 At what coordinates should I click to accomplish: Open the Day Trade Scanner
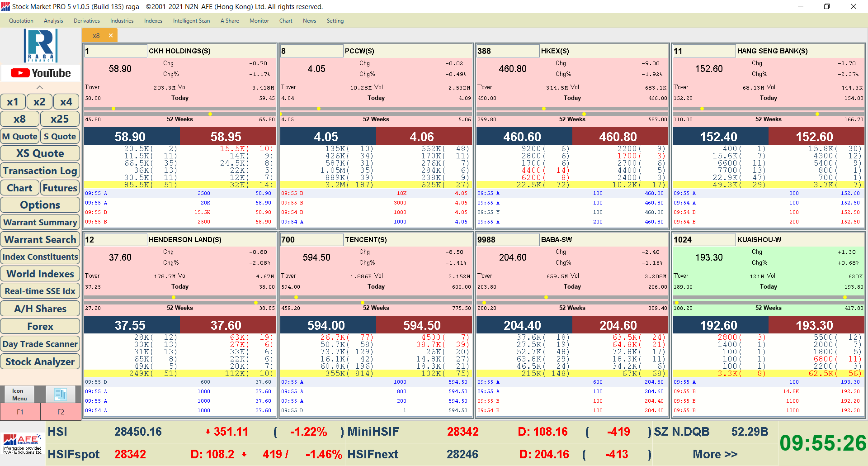coord(40,344)
